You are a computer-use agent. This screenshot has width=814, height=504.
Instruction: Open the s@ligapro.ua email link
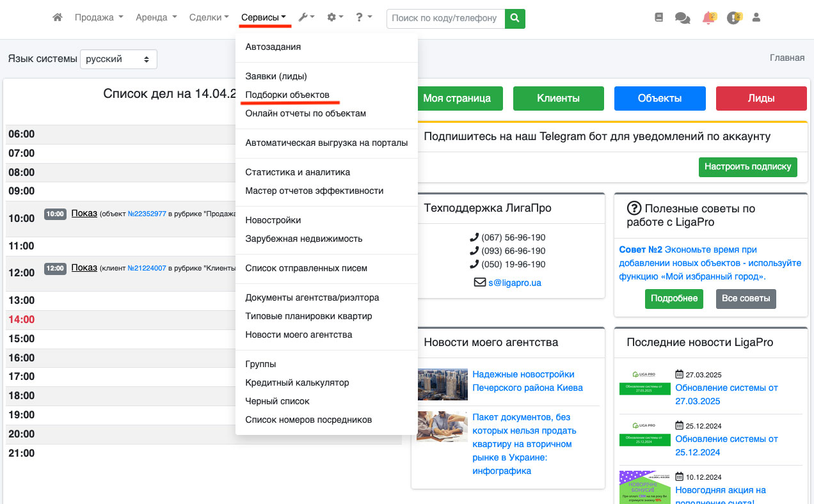[x=515, y=282]
